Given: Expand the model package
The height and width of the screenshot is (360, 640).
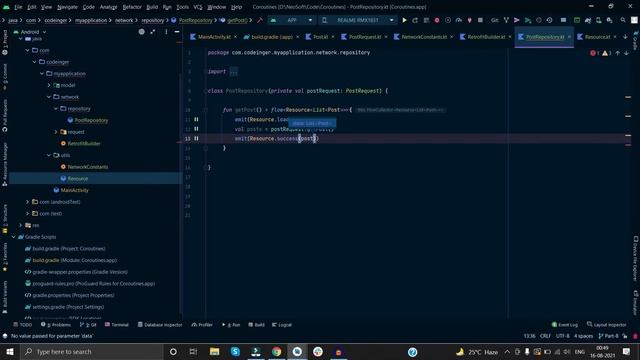Looking at the screenshot, I should pyautogui.click(x=49, y=85).
